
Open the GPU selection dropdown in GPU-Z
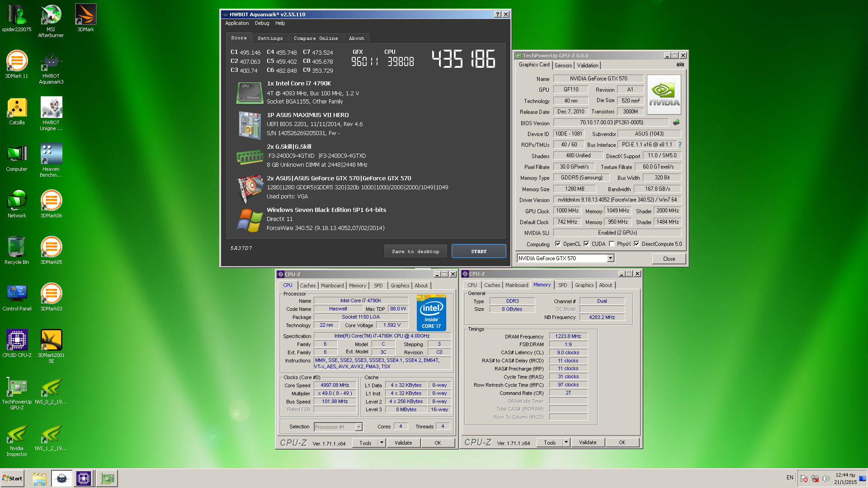click(x=610, y=258)
